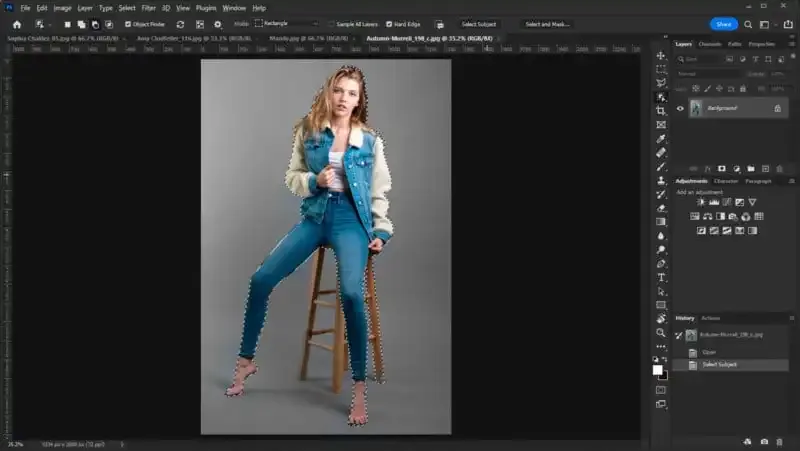Select the Rectangular Marquee tool

tap(661, 69)
